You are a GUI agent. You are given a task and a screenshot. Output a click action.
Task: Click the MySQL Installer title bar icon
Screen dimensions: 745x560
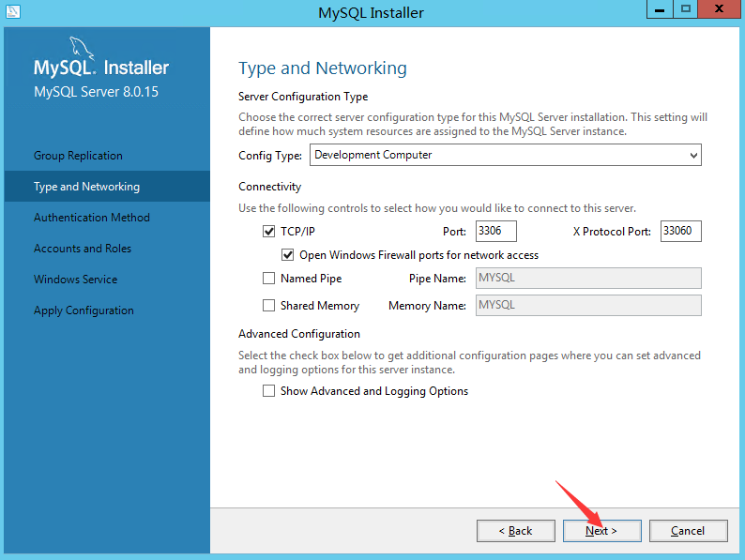[x=13, y=11]
